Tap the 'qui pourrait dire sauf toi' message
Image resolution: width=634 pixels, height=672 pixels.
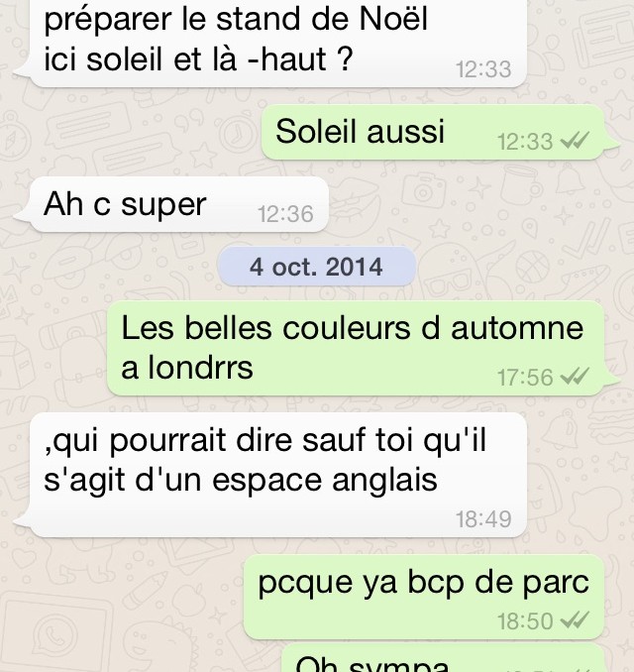point(278,475)
